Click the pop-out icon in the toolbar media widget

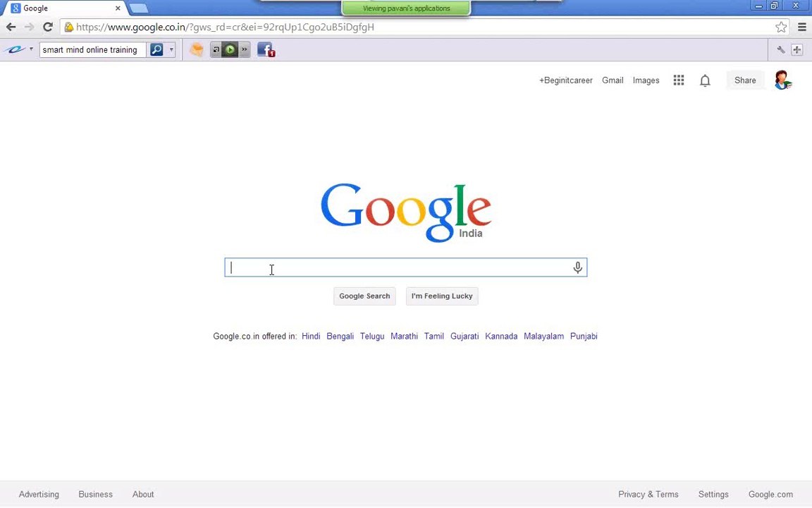click(216, 50)
